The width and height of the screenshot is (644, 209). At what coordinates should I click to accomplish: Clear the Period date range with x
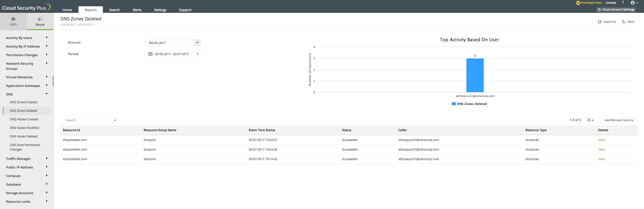click(x=197, y=54)
